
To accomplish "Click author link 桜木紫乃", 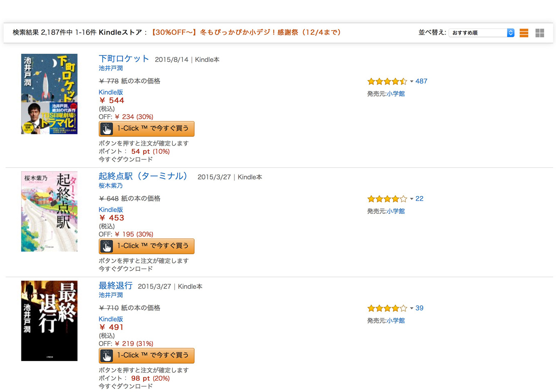I will [110, 186].
